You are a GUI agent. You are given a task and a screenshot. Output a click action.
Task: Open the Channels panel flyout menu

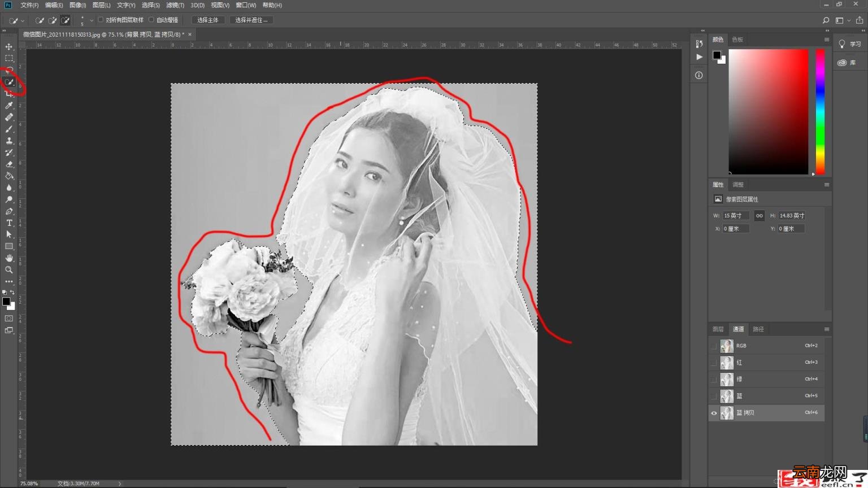pyautogui.click(x=826, y=329)
